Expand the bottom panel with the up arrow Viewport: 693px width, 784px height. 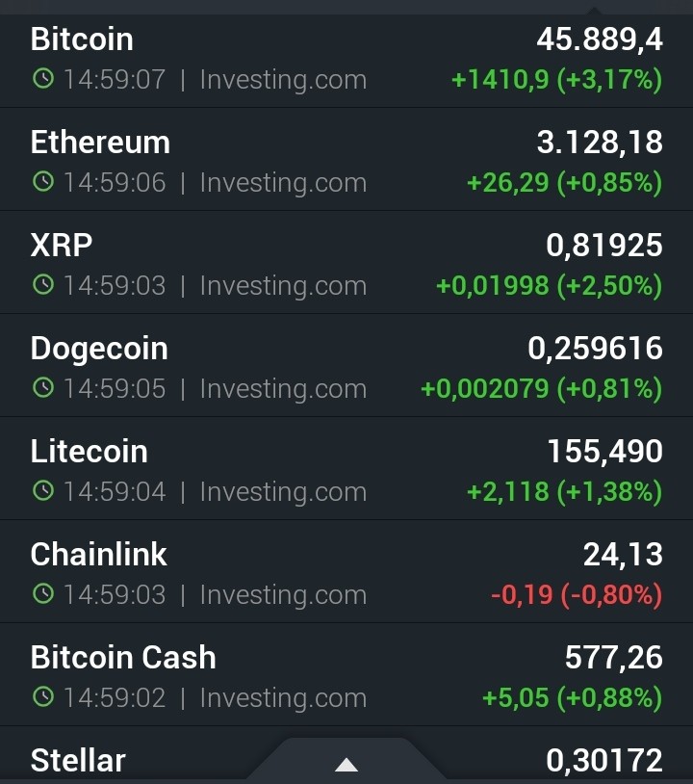point(346,764)
